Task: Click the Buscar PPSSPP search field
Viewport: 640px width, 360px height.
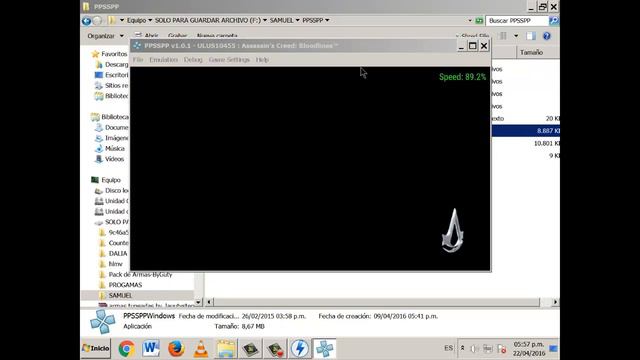Action: [x=517, y=20]
